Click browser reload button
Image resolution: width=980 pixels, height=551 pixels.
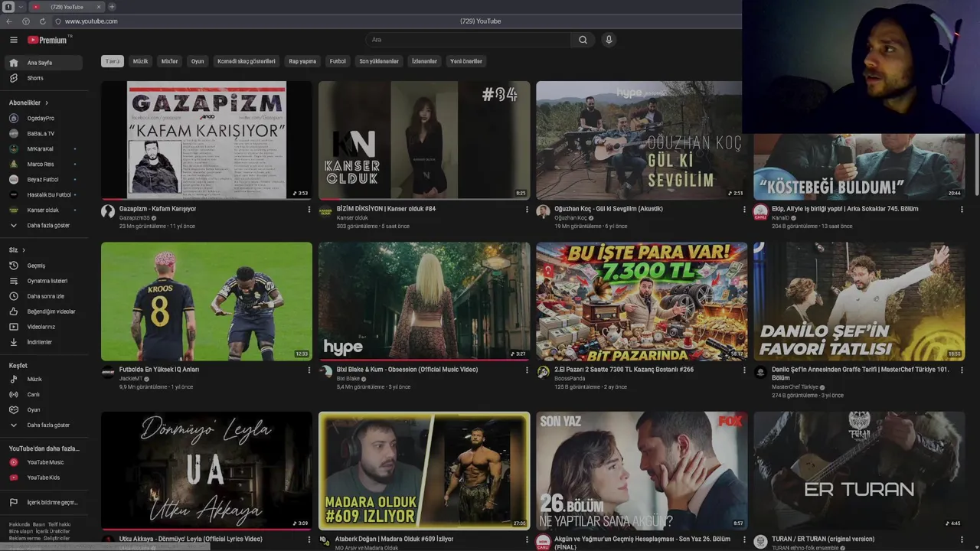[42, 21]
